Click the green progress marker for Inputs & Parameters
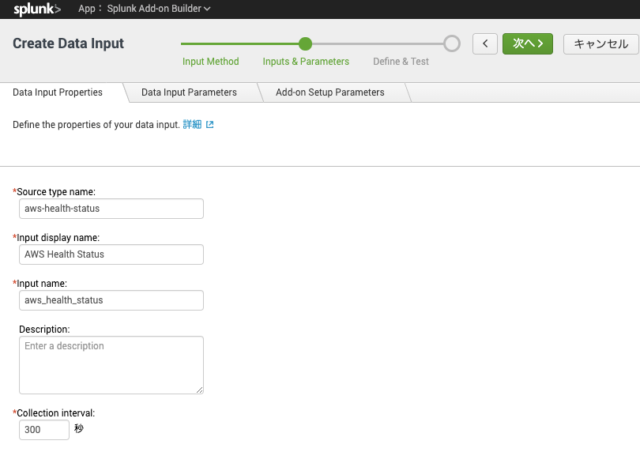The height and width of the screenshot is (452, 640). click(305, 44)
